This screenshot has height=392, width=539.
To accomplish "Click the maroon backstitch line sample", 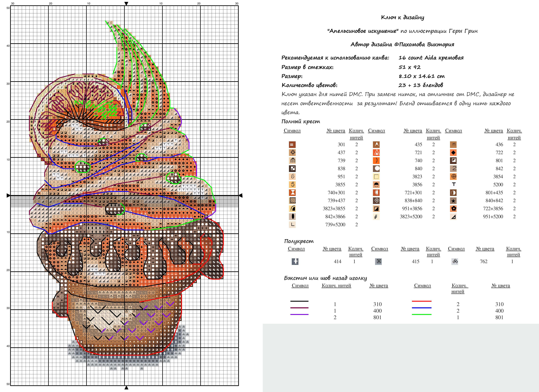I will (299, 308).
